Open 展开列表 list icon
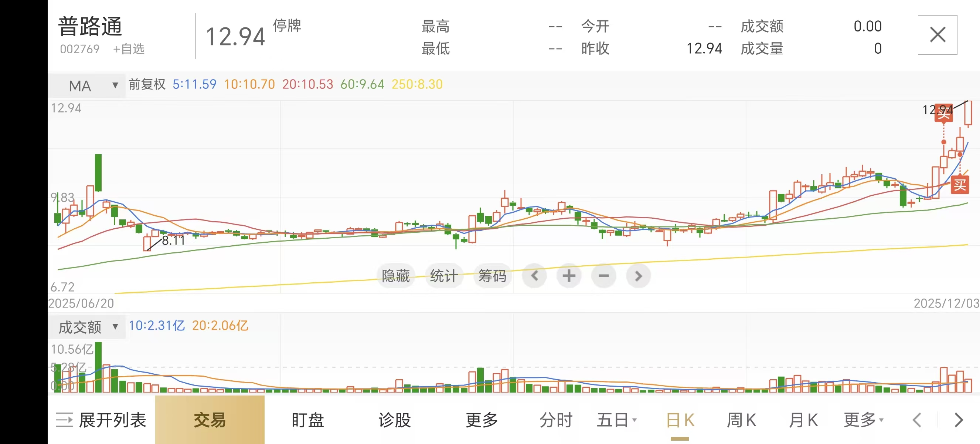This screenshot has width=980, height=444. (64, 420)
